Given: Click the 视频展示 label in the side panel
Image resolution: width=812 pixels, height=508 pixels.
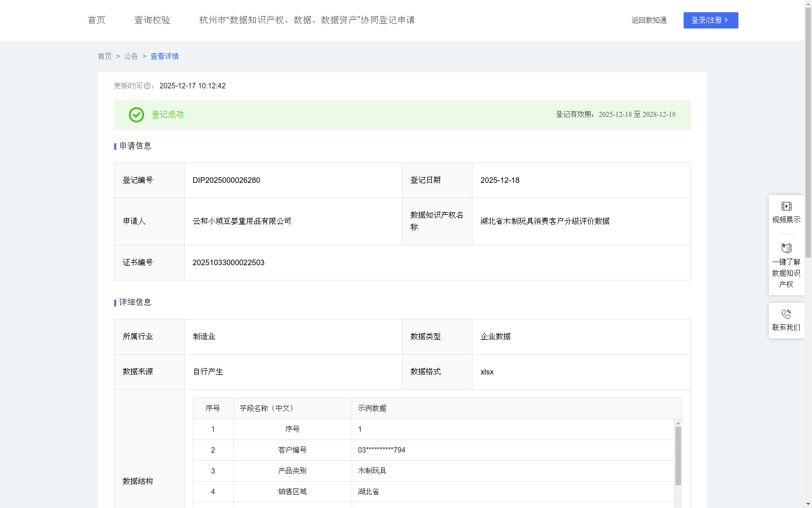Looking at the screenshot, I should [786, 220].
